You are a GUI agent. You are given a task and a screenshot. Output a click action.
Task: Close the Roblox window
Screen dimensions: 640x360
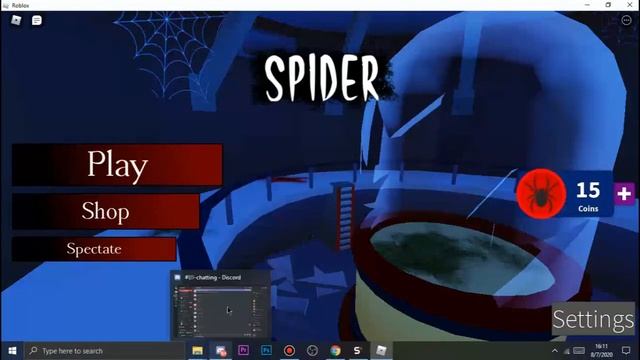(629, 5)
